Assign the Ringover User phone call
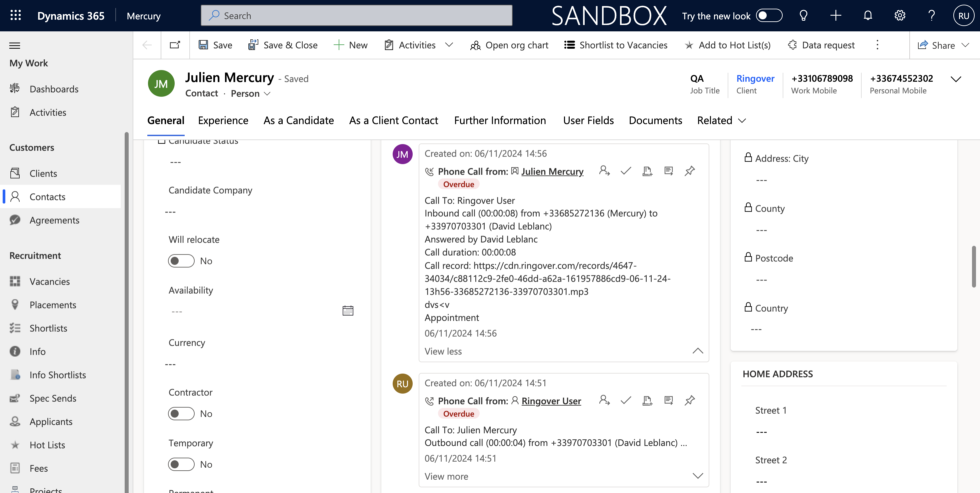The image size is (980, 493). pyautogui.click(x=604, y=401)
